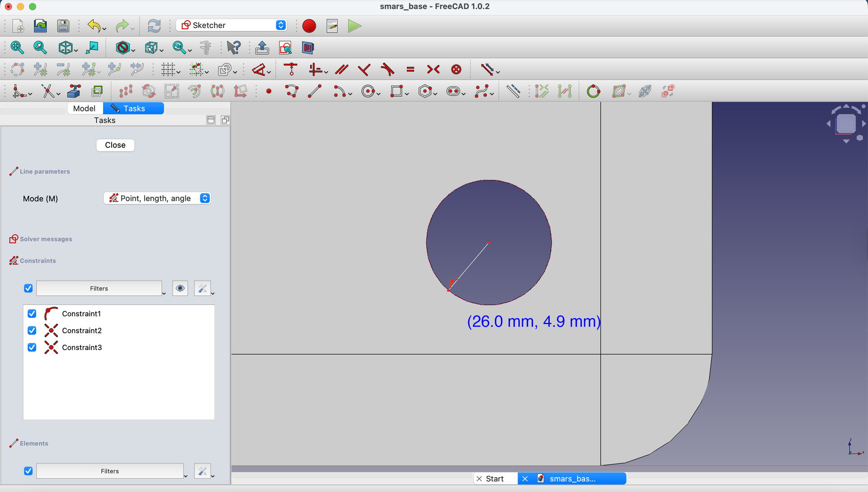Toggle the constraints Filters checkbox

(x=28, y=288)
